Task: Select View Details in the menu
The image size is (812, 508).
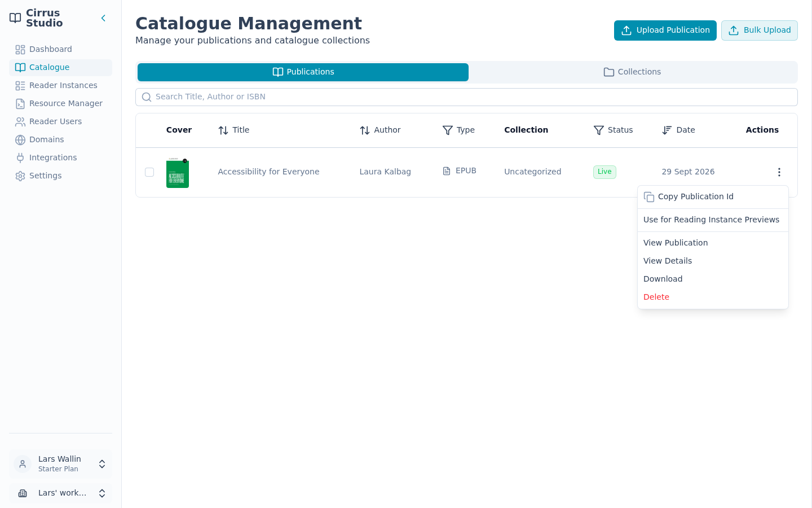Action: [713, 261]
